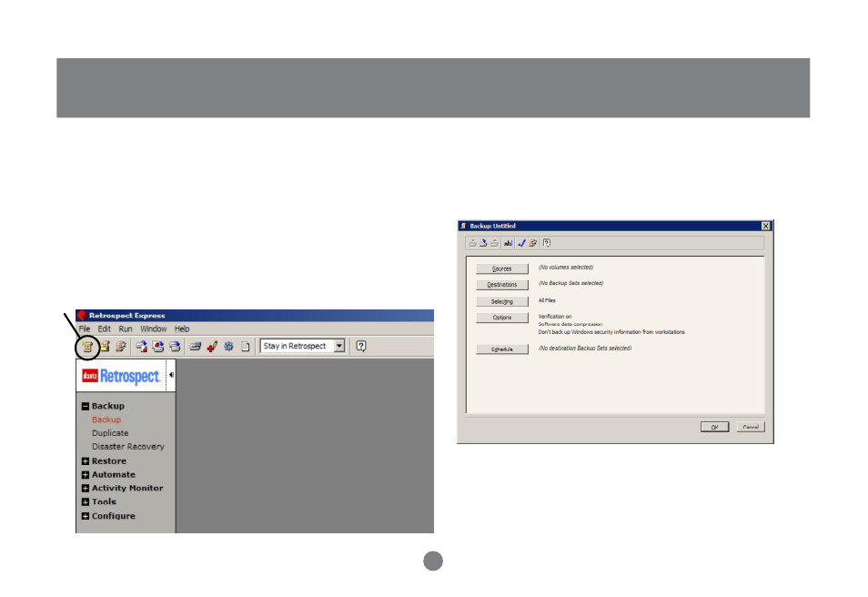Viewport: 868px width, 597px height.
Task: Click the Selecting button
Action: tap(502, 301)
